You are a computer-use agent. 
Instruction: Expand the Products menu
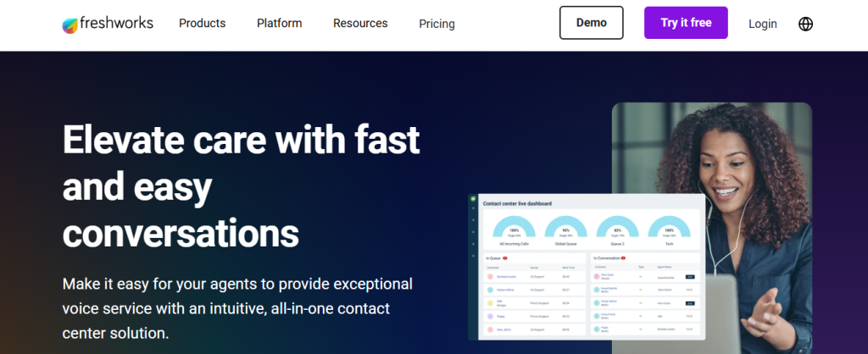coord(203,24)
